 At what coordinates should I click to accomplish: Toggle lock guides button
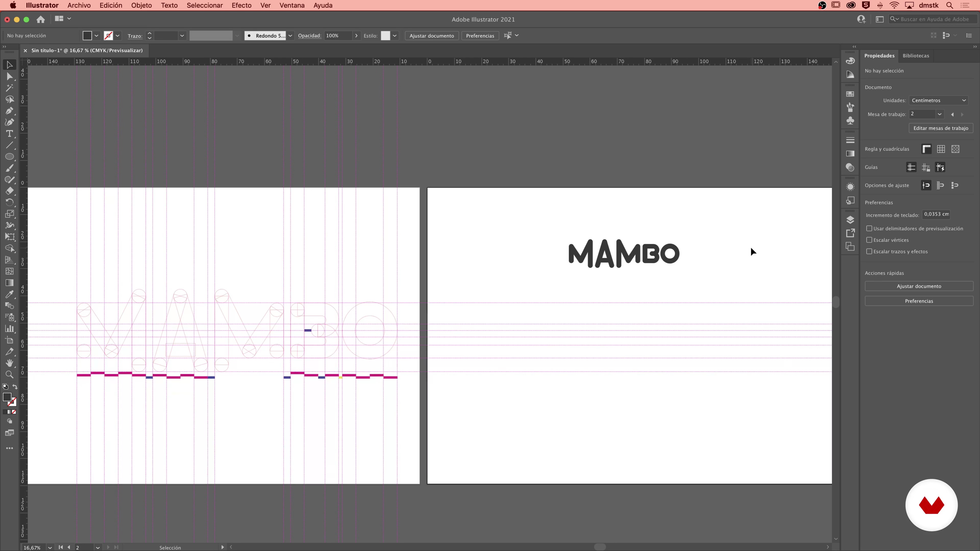[926, 167]
